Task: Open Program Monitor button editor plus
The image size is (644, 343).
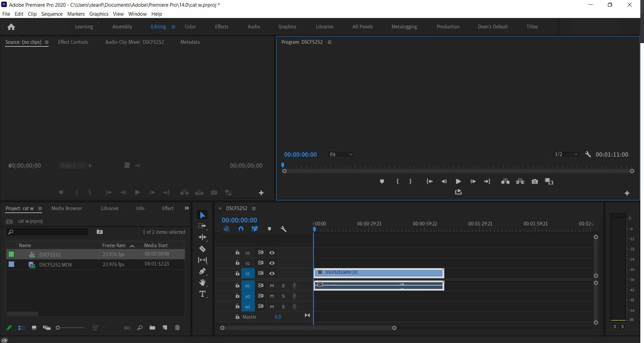Action: pos(627,193)
